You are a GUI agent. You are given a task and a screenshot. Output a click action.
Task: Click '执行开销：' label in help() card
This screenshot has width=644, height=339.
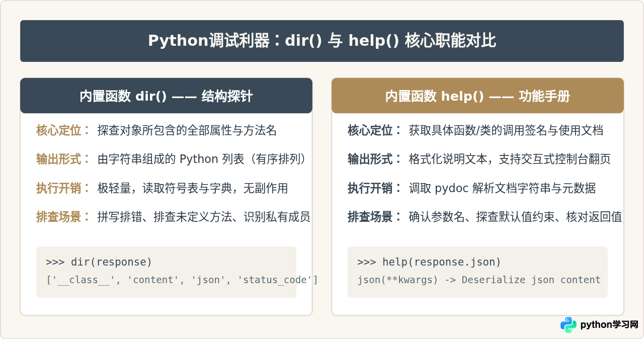(x=375, y=188)
